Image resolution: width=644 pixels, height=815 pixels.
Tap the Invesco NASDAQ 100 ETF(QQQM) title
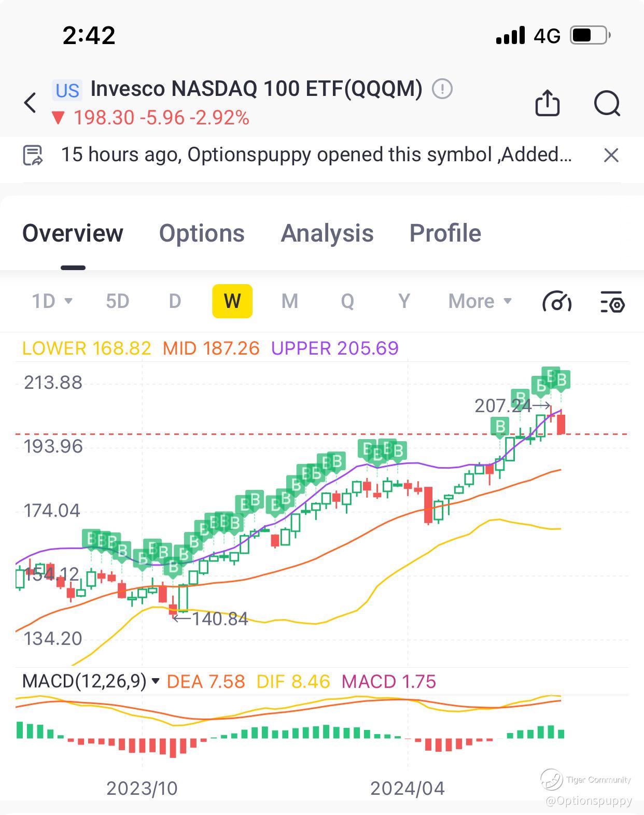tap(257, 89)
